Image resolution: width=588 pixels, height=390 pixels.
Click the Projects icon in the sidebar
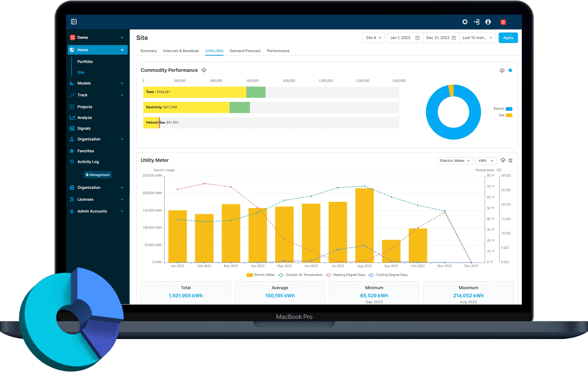(x=72, y=107)
